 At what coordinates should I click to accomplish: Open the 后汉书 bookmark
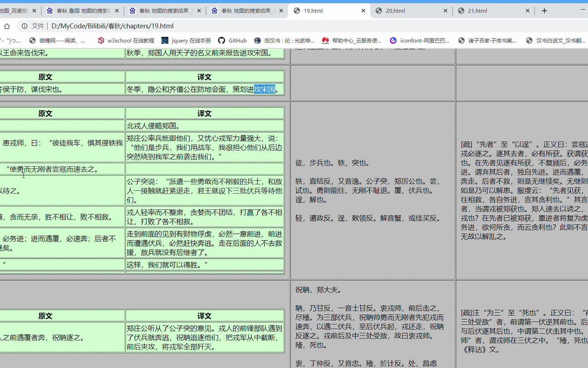pos(284,41)
